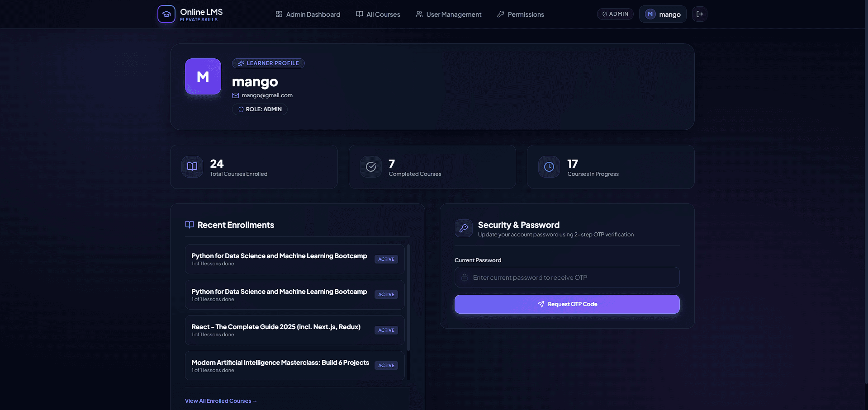This screenshot has width=868, height=410.
Task: Click the ACTIVE badge on the React course
Action: (386, 330)
